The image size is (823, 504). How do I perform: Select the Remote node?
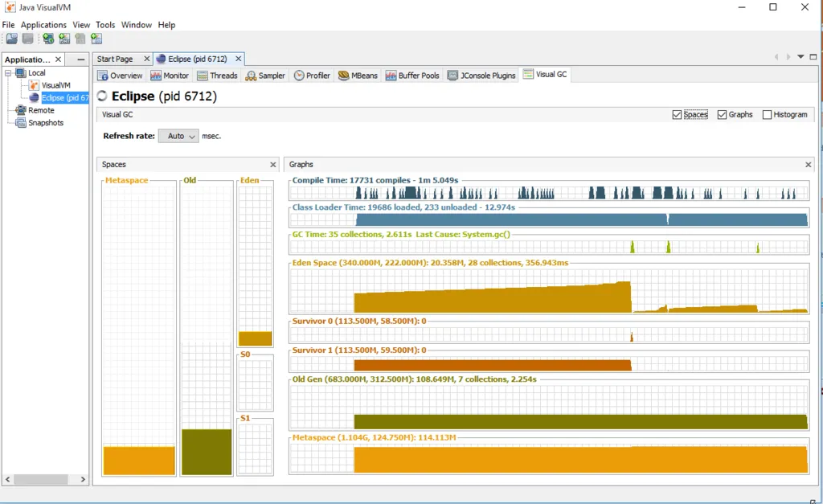(x=41, y=110)
